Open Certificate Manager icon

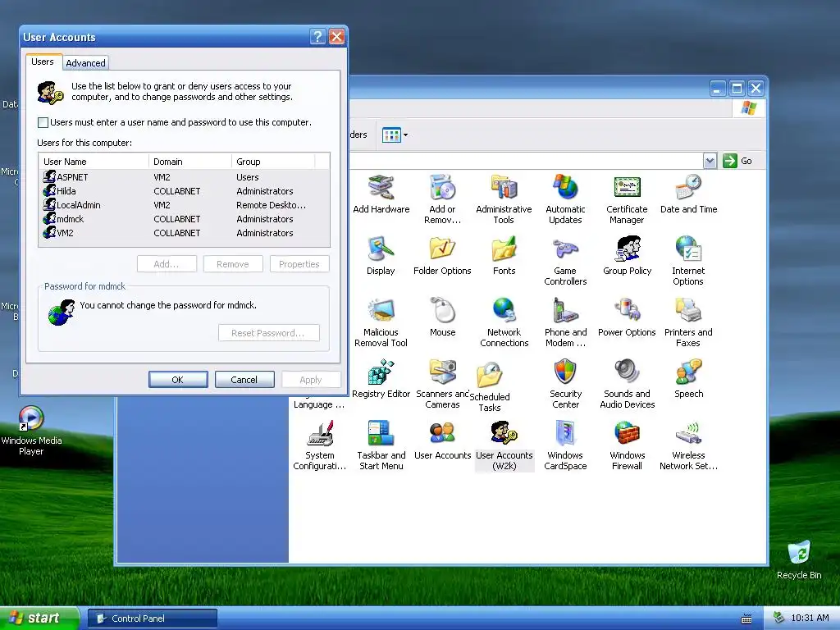pyautogui.click(x=627, y=199)
